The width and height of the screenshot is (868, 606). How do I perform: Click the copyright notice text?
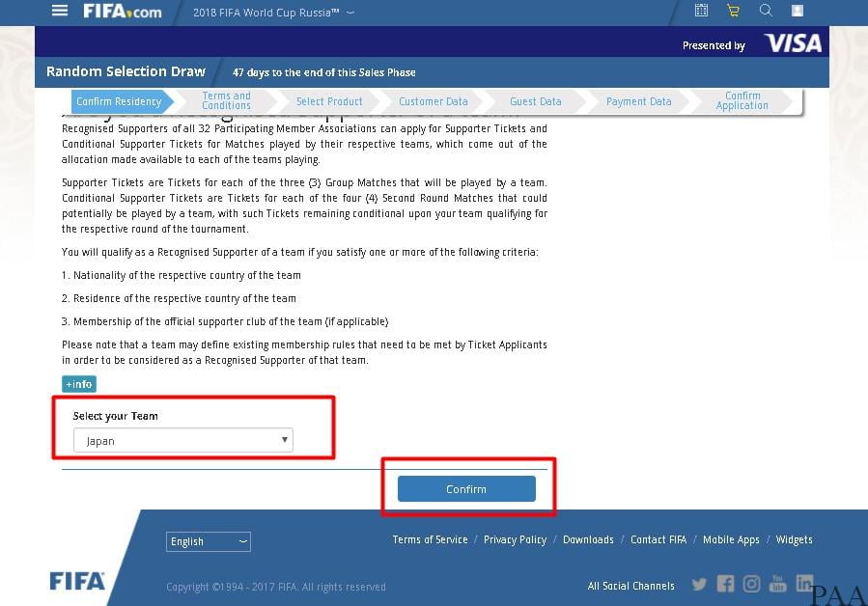pos(276,587)
